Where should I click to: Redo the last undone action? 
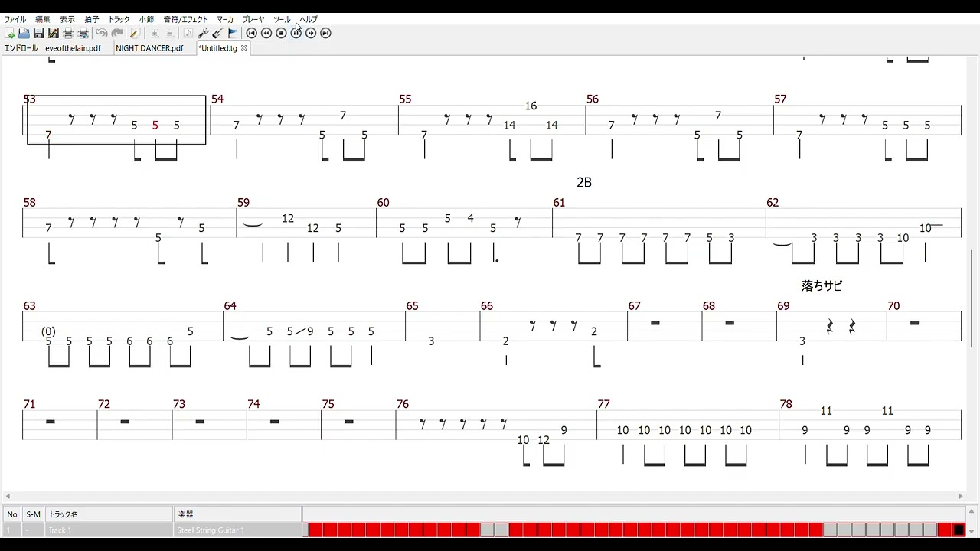[x=117, y=34]
